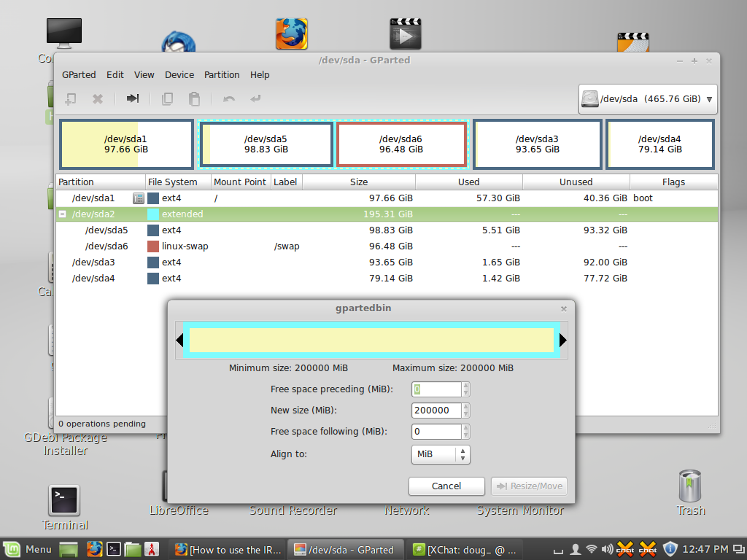Open file manager from the panel
This screenshot has height=560, width=747.
coord(133,550)
